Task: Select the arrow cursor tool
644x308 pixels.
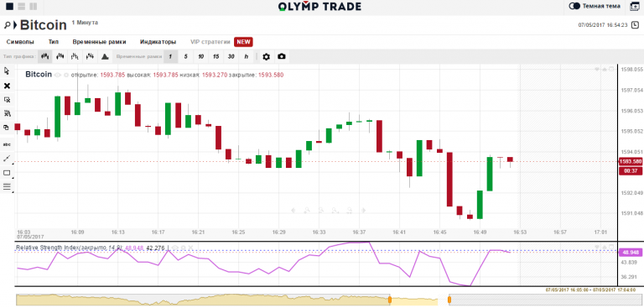Action: tap(7, 70)
